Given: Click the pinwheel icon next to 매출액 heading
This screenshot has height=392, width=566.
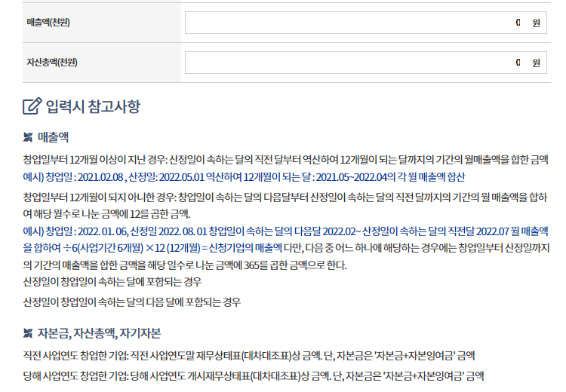Looking at the screenshot, I should tap(28, 137).
